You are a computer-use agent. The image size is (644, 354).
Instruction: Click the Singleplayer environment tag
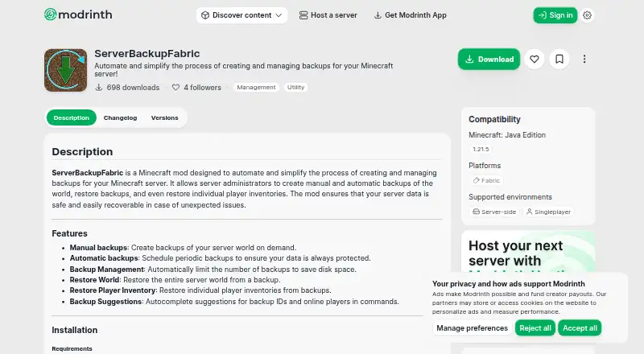tap(549, 212)
